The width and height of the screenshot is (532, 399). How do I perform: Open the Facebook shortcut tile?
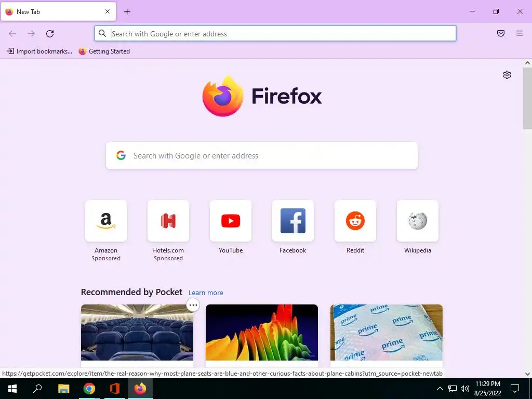[x=293, y=221]
